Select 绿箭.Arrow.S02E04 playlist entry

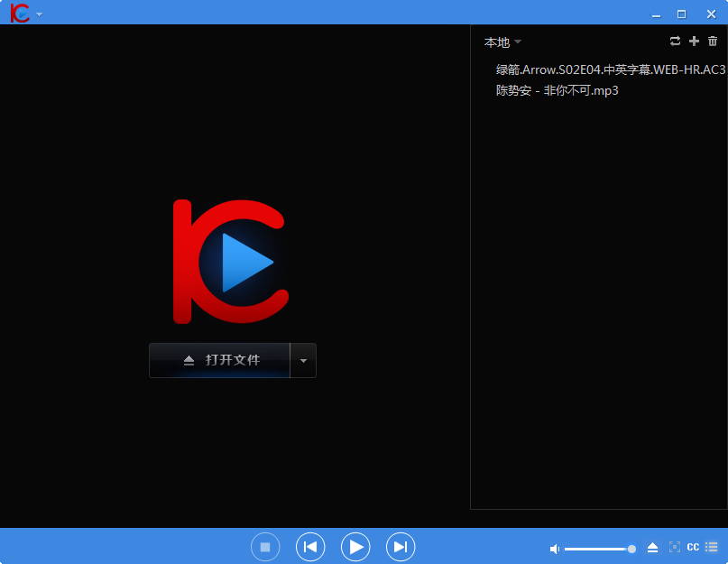click(x=610, y=69)
